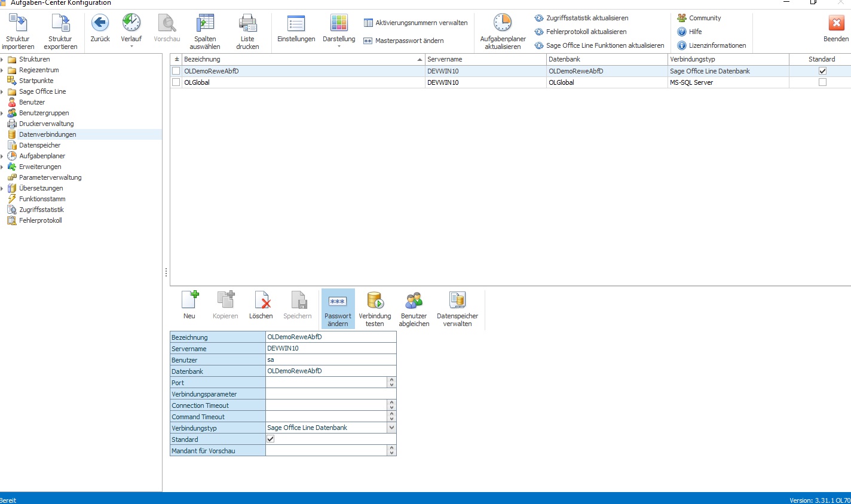Expand Sage Office Line tree node
The width and height of the screenshot is (851, 504).
tap(2, 92)
